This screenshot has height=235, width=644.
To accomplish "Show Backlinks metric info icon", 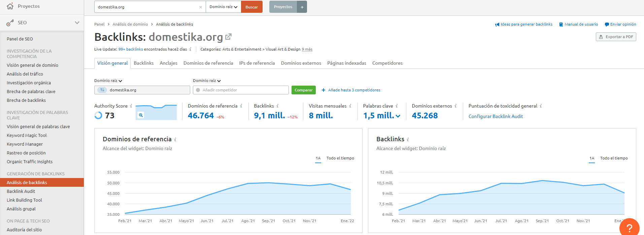I will pyautogui.click(x=277, y=106).
